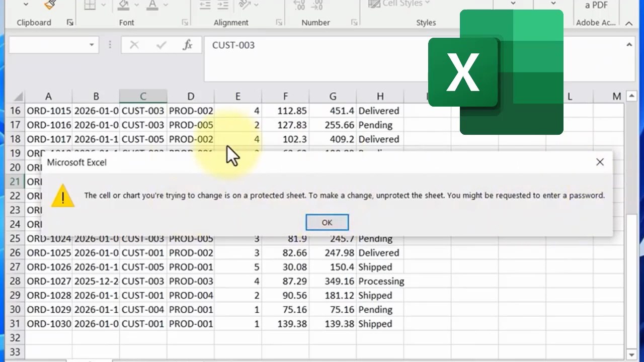Image resolution: width=644 pixels, height=362 pixels.
Task: Select cell containing ORD-1017
Action: pyautogui.click(x=48, y=139)
